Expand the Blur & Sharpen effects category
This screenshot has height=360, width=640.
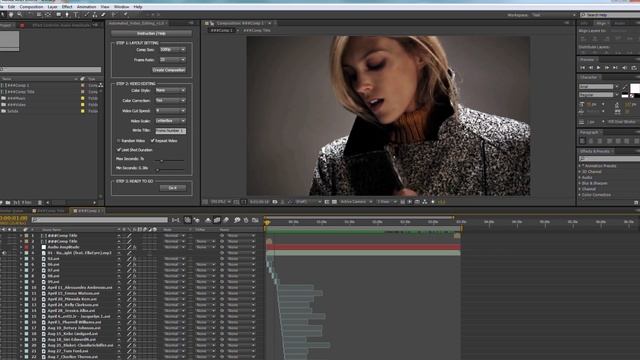(x=580, y=183)
